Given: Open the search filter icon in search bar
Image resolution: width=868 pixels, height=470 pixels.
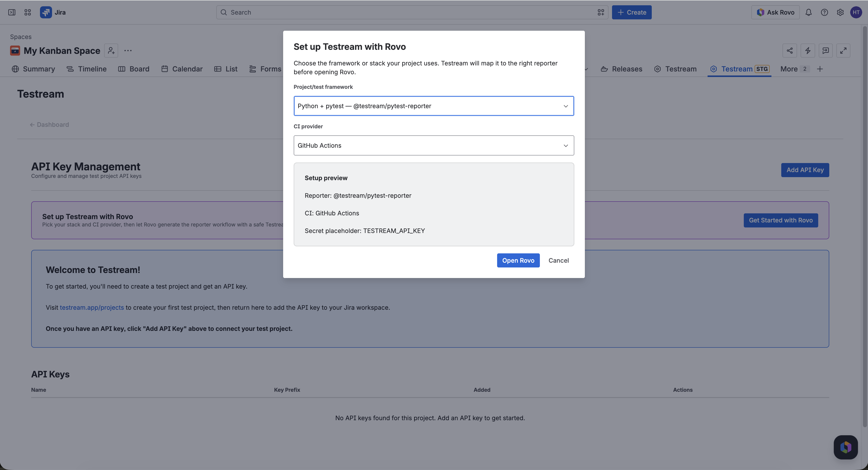Looking at the screenshot, I should coord(600,13).
